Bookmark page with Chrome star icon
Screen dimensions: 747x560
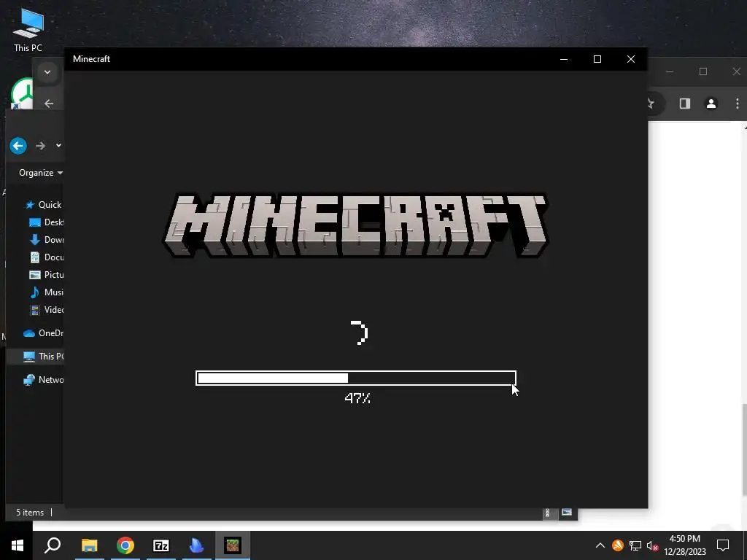651,104
